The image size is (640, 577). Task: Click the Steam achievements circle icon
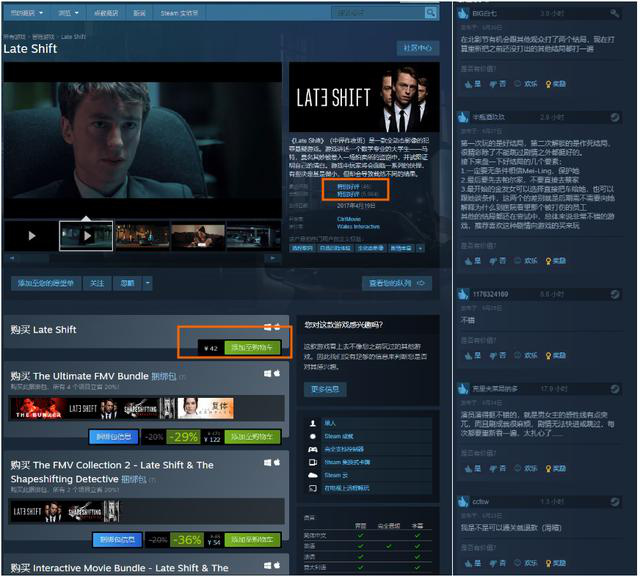point(313,436)
